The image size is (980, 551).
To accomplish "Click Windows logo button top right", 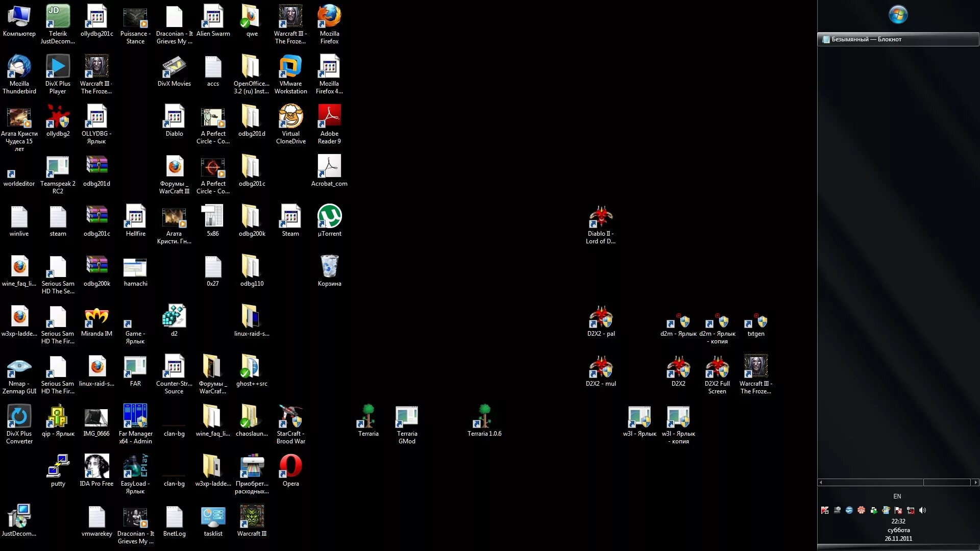I will (898, 14).
